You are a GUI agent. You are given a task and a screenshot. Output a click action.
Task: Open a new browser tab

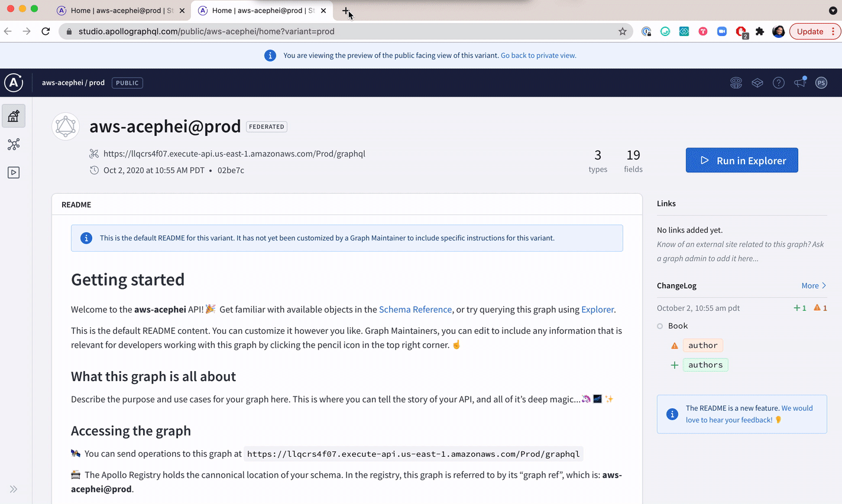(346, 11)
